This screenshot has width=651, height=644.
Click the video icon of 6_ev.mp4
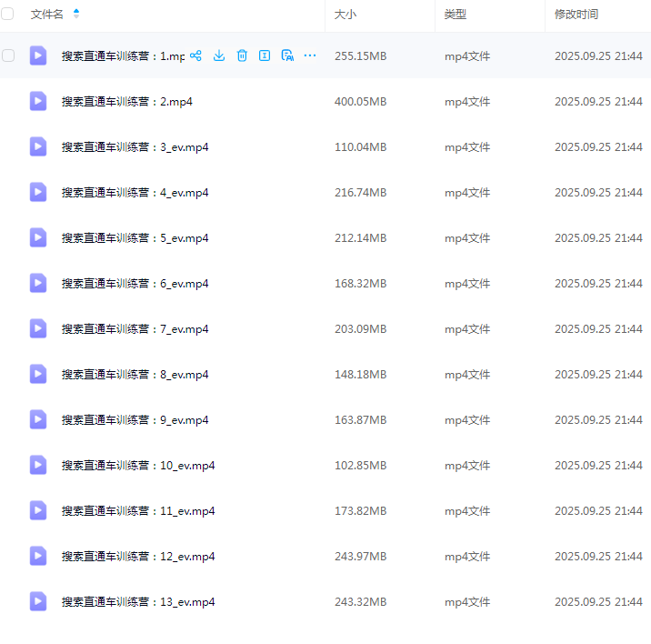[38, 283]
